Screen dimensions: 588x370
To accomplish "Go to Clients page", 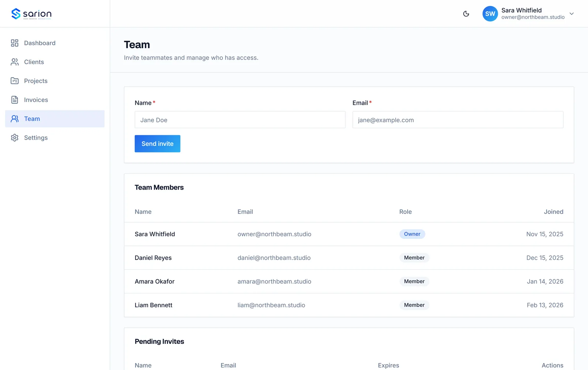I will pyautogui.click(x=55, y=62).
